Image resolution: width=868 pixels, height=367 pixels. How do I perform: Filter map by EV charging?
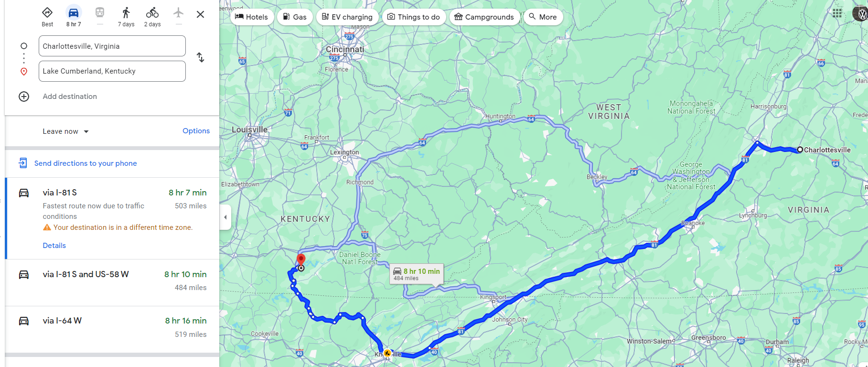click(x=347, y=17)
